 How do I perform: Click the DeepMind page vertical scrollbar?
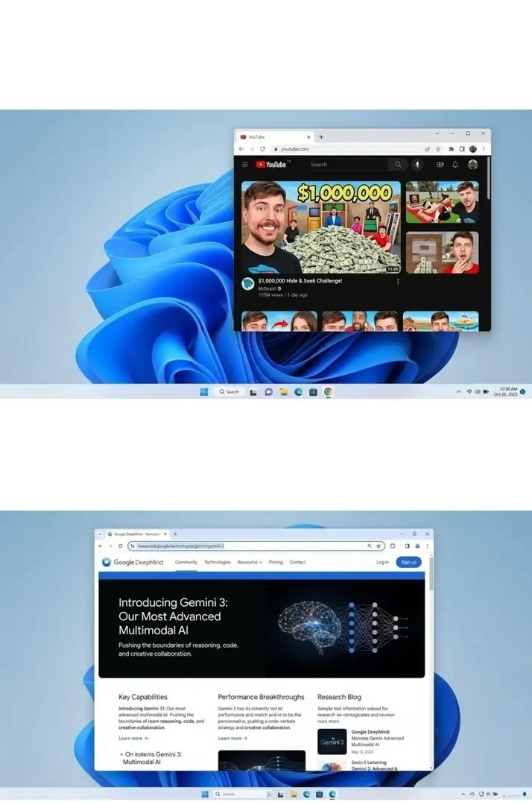click(x=431, y=575)
